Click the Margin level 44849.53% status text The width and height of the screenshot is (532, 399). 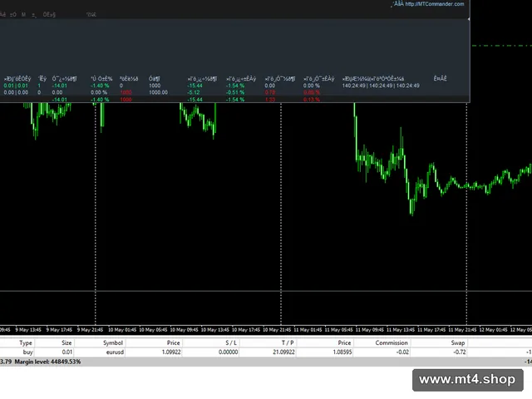(x=47, y=362)
